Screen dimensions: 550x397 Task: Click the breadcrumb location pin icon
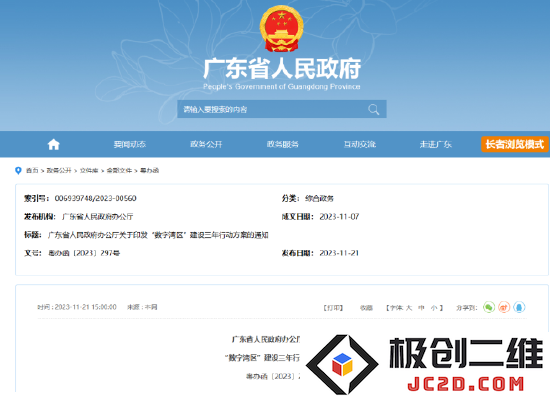[x=18, y=170]
